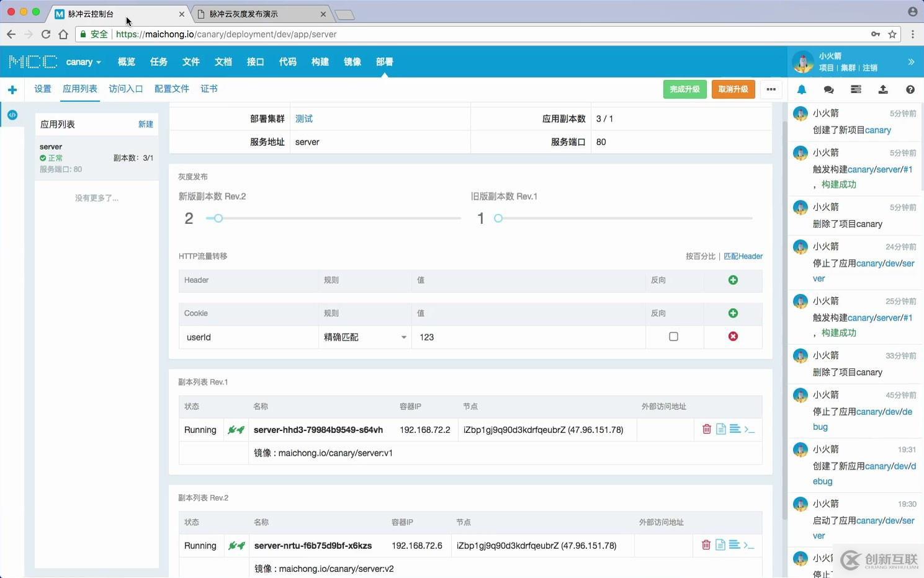Screen dimensions: 924x578
Task: Bookmark this page with star icon
Action: (892, 34)
